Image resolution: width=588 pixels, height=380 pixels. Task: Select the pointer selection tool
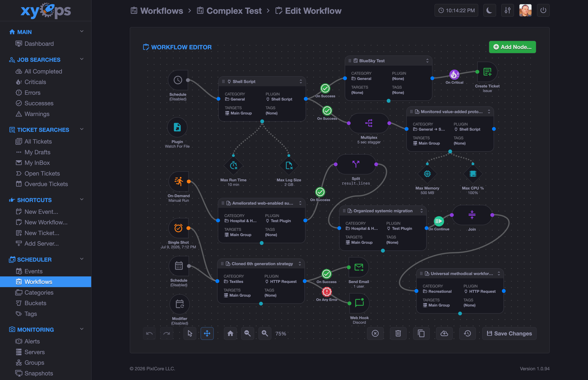pyautogui.click(x=190, y=333)
